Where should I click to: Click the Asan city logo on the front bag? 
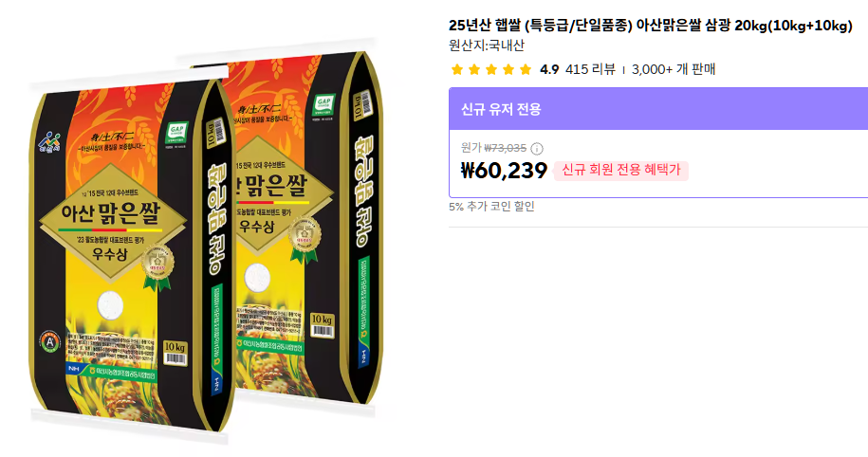click(x=49, y=143)
